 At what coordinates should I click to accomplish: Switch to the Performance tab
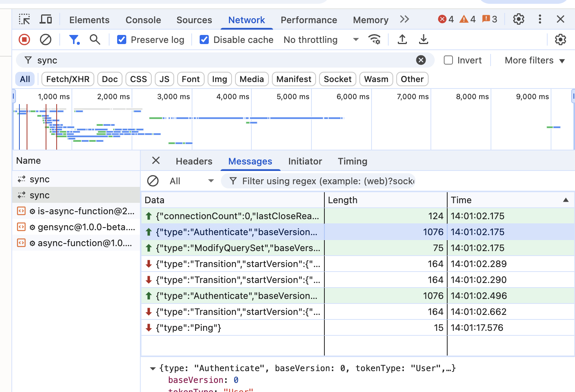[309, 20]
